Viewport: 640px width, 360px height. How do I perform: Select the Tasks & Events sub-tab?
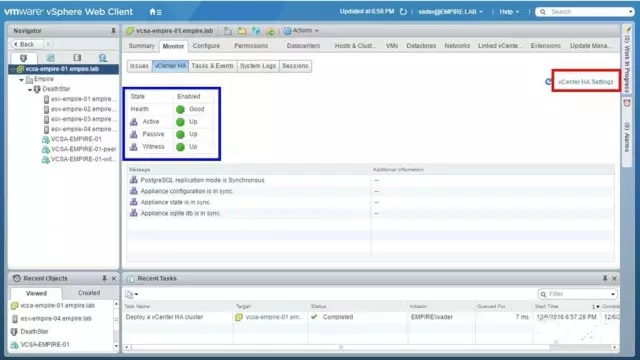pyautogui.click(x=213, y=66)
